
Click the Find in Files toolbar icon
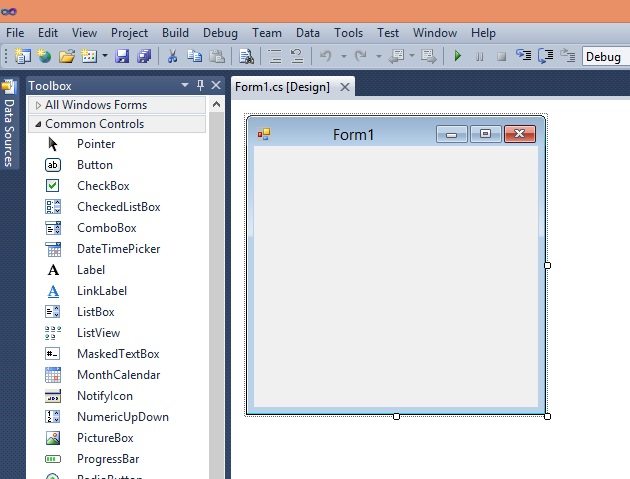pos(246,56)
